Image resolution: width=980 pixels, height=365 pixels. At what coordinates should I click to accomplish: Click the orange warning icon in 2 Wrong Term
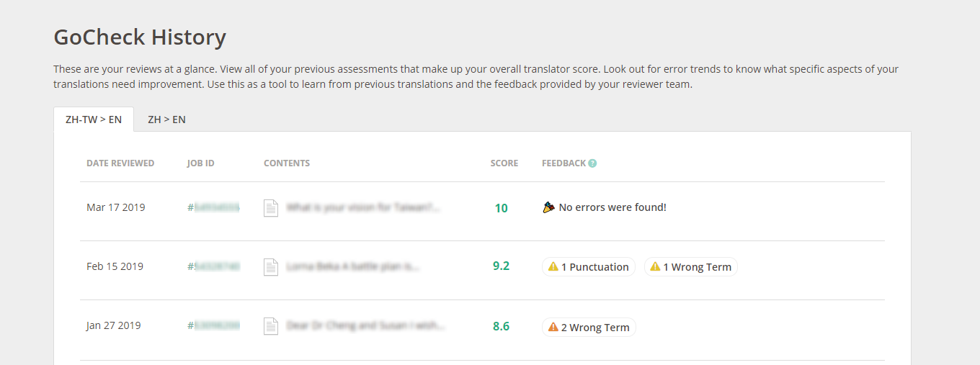(553, 327)
